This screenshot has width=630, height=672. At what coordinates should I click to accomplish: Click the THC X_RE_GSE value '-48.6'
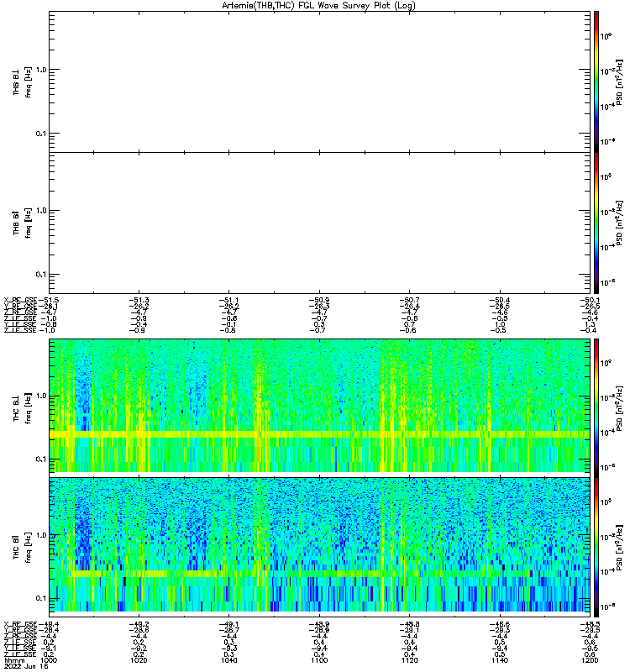500,624
